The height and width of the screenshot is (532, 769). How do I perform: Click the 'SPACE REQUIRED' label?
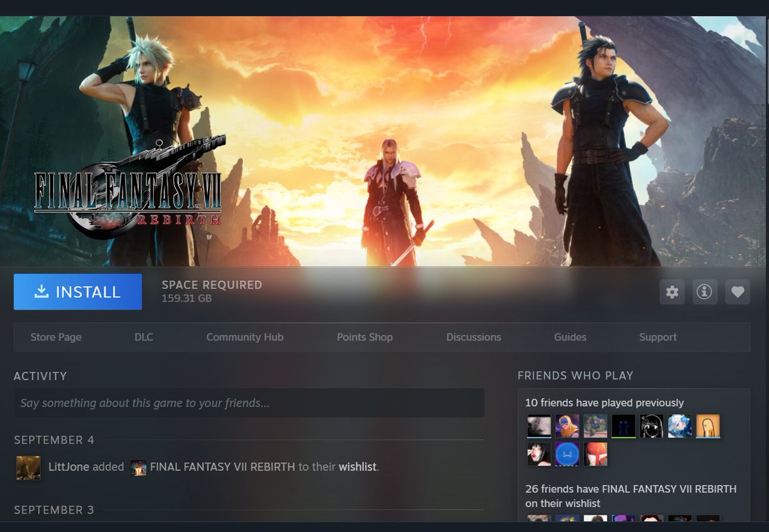click(x=211, y=285)
